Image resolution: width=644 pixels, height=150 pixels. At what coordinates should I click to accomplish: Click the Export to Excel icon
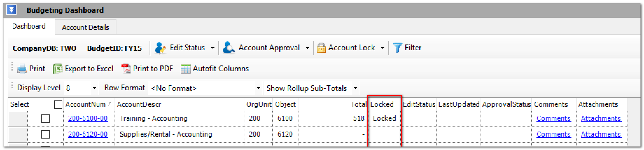coord(58,69)
